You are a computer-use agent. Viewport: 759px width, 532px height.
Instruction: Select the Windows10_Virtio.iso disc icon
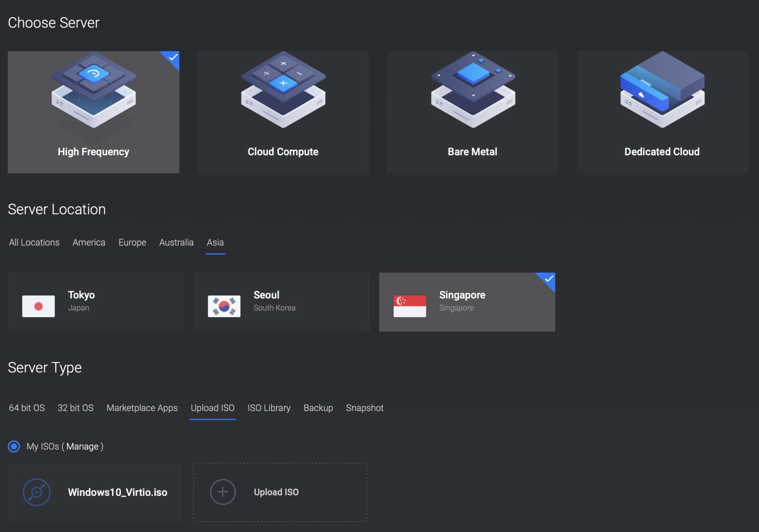click(37, 492)
